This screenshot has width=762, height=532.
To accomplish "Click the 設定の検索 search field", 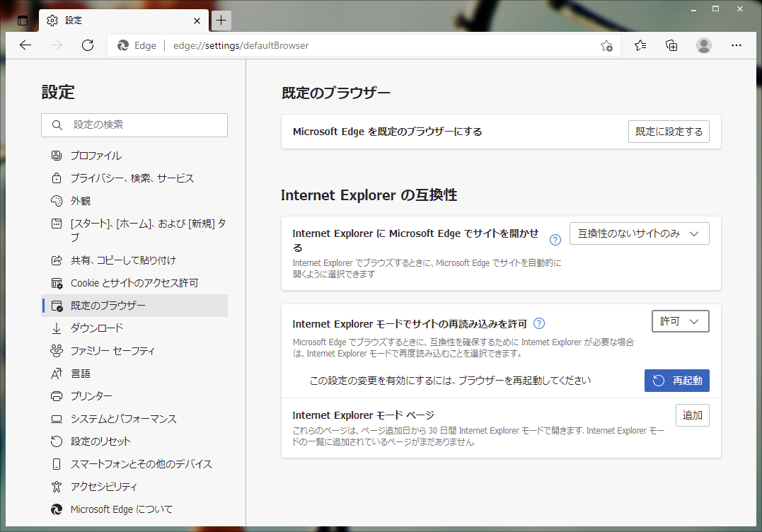I will pos(134,125).
